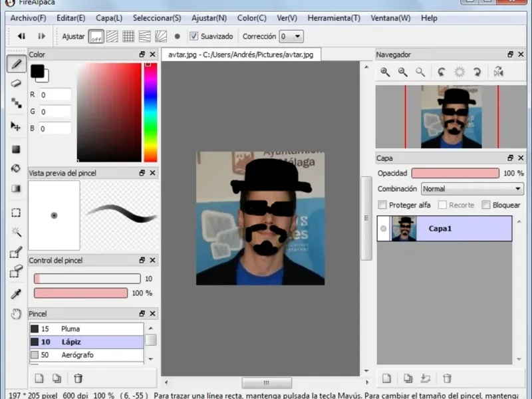
Task: Select the Pluma brush in Pincel list
Action: click(x=70, y=329)
